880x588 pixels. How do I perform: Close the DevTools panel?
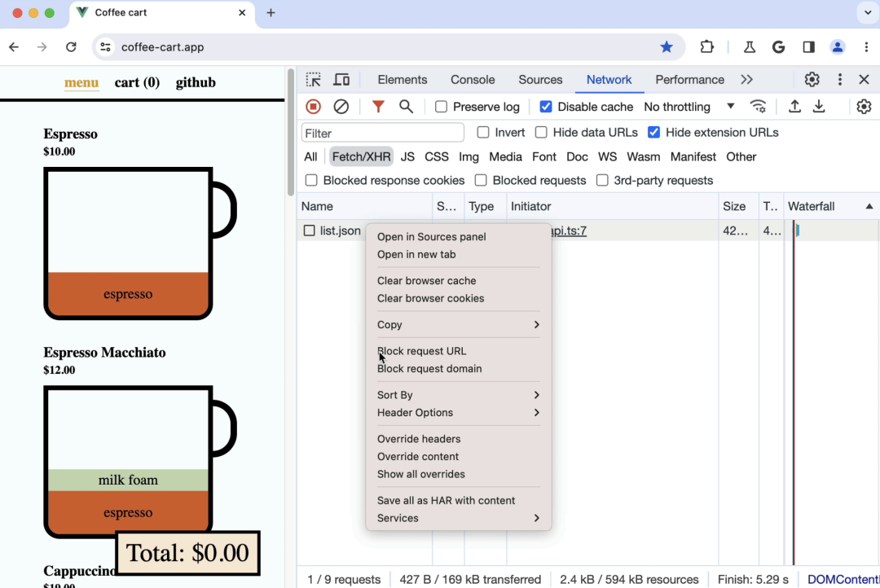coord(864,80)
